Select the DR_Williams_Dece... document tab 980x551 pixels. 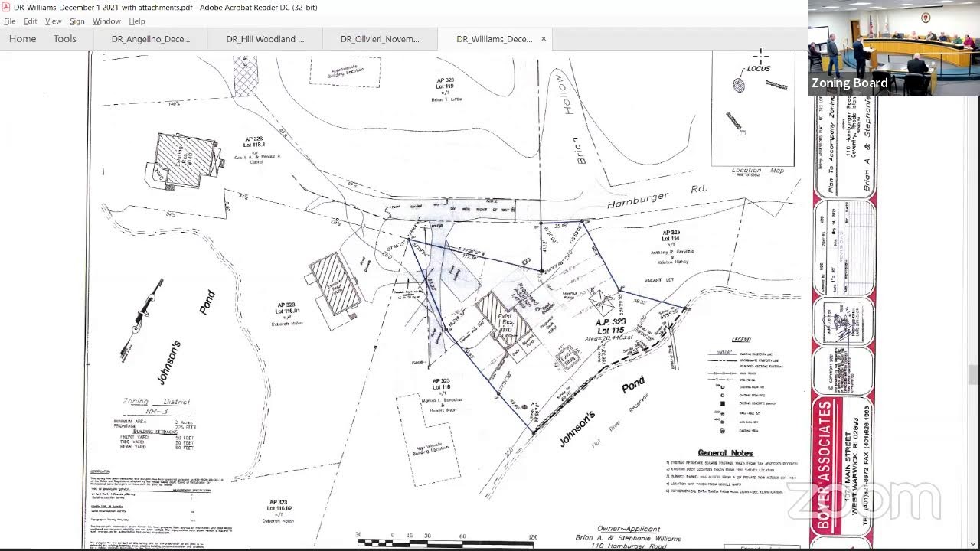click(494, 39)
